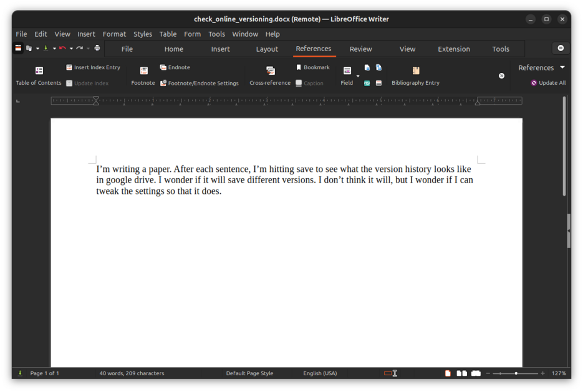The width and height of the screenshot is (583, 392).
Task: Click the zoom out minus button
Action: 488,373
